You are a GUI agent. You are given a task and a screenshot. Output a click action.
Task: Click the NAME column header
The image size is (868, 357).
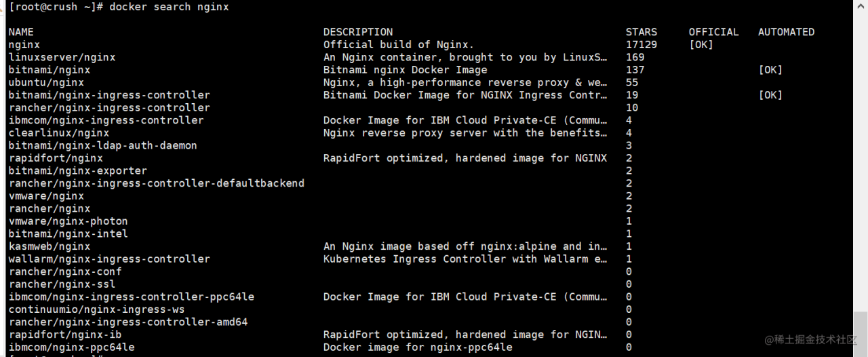tap(21, 32)
